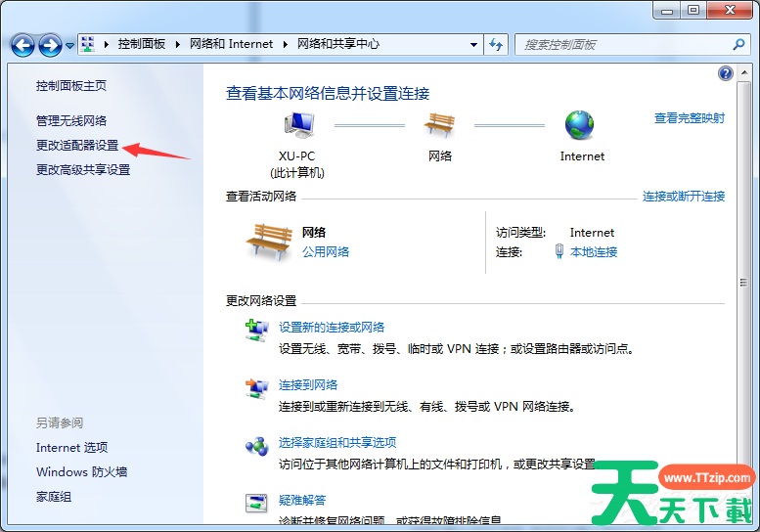This screenshot has height=532, width=760.
Task: Click the 查看基本网络信息并设置连接 heading
Action: click(328, 93)
